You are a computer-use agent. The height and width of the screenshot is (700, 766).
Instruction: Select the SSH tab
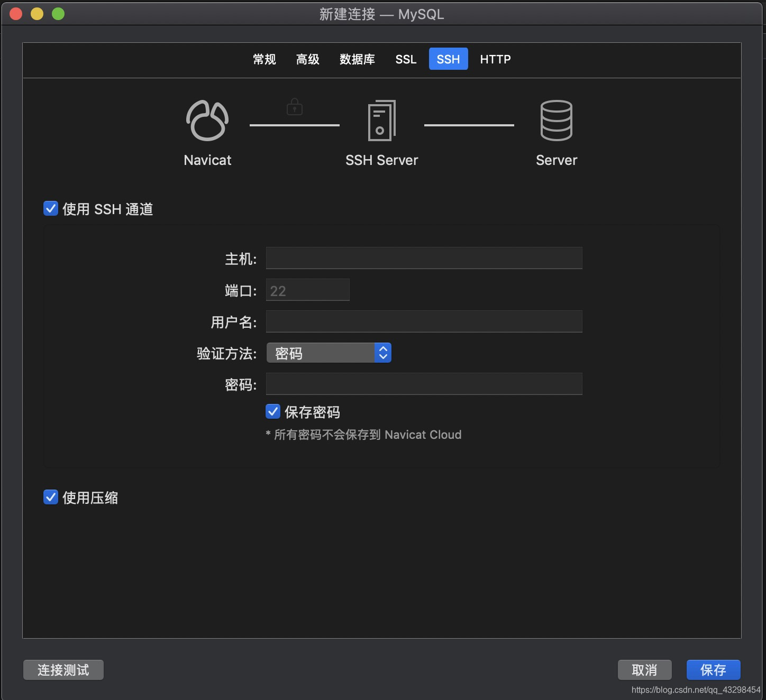point(448,59)
